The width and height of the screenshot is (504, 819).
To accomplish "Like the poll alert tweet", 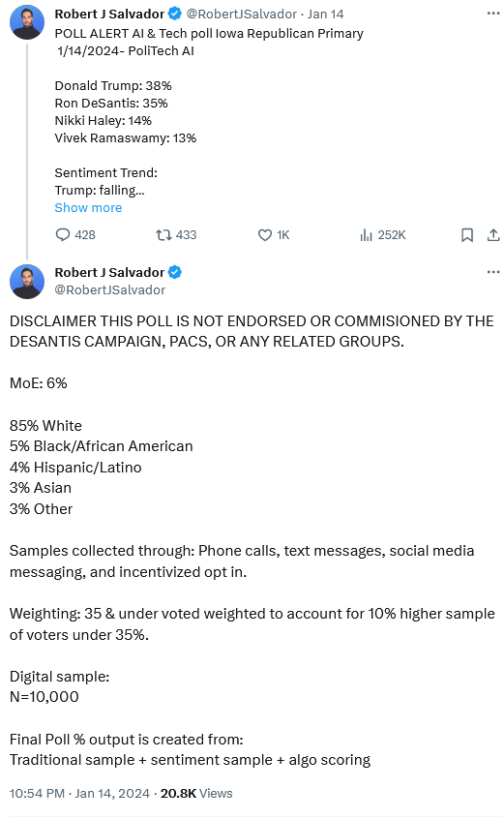I will (274, 235).
